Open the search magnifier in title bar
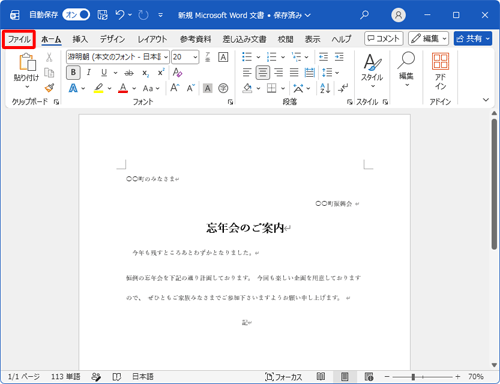The height and width of the screenshot is (384, 500). (x=364, y=15)
